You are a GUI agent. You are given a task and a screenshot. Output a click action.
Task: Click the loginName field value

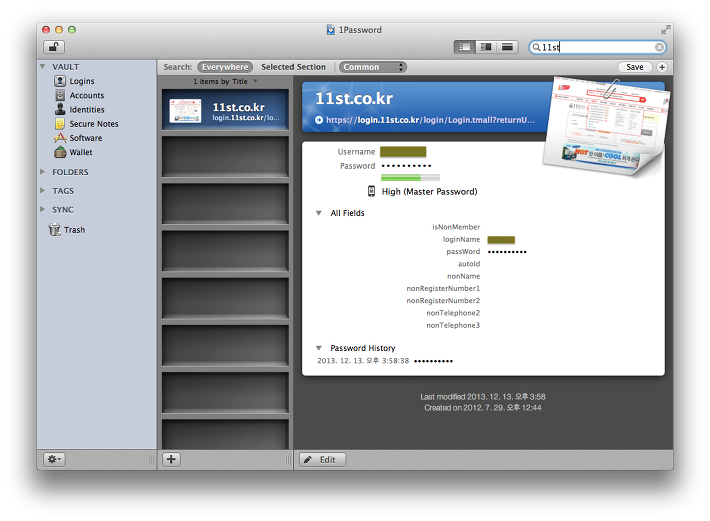tap(501, 239)
